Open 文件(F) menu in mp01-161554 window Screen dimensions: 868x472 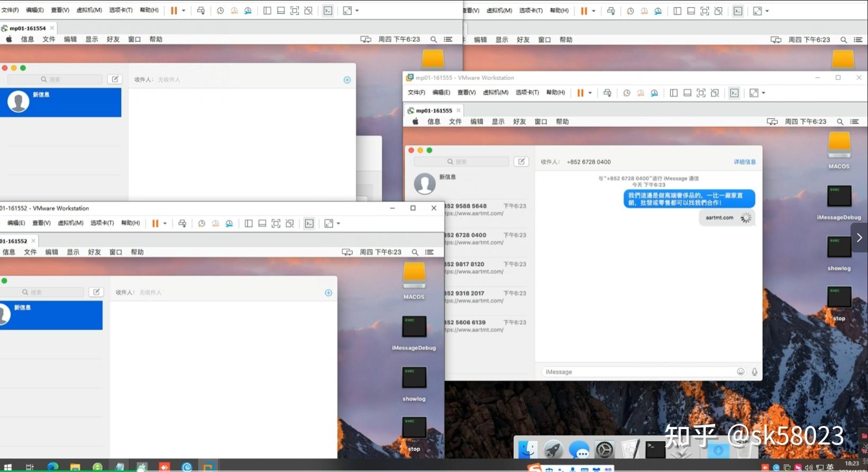coord(10,10)
